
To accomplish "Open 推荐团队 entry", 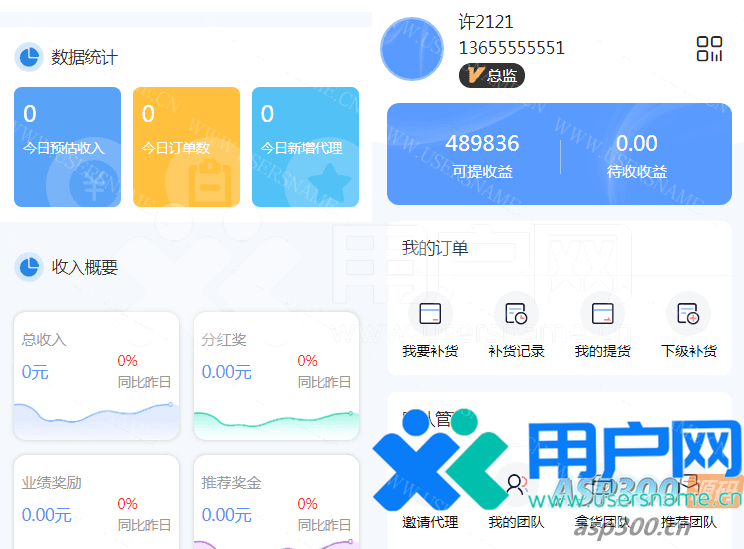I will 688,522.
